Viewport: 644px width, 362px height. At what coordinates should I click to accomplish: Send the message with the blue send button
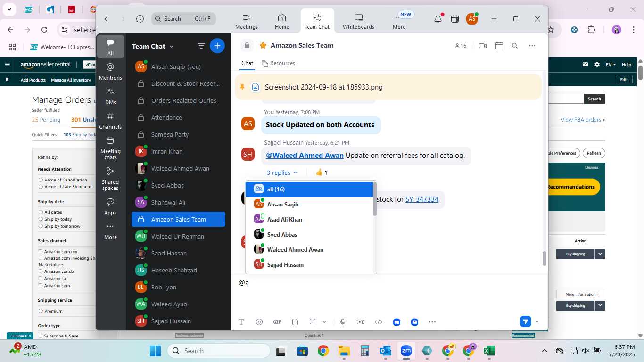pyautogui.click(x=526, y=321)
